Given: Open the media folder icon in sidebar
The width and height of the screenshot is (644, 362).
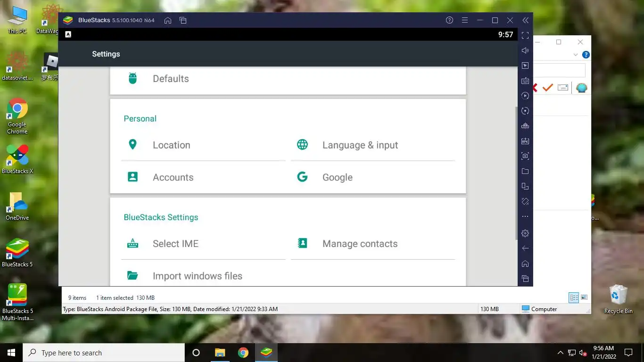Looking at the screenshot, I should click(x=525, y=171).
